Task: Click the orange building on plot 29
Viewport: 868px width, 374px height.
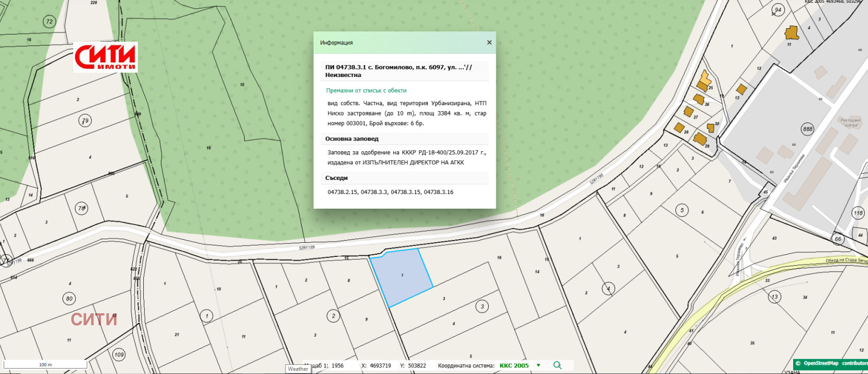Action: coord(700,139)
